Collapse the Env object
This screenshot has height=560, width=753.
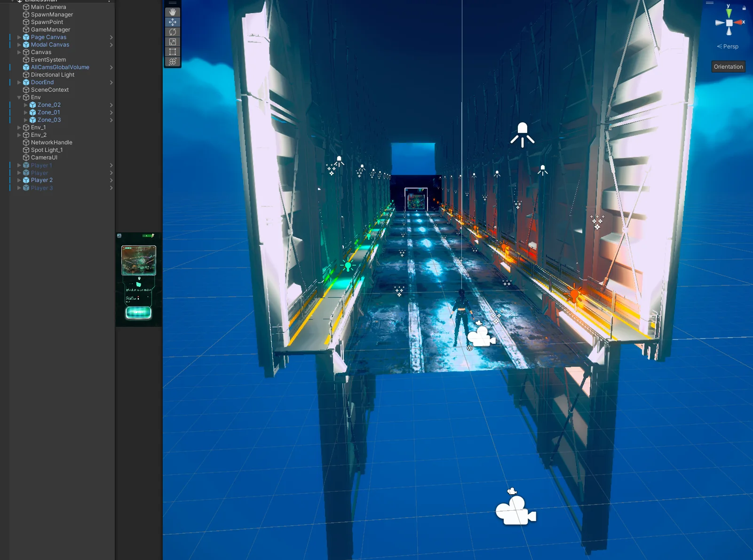tap(19, 97)
